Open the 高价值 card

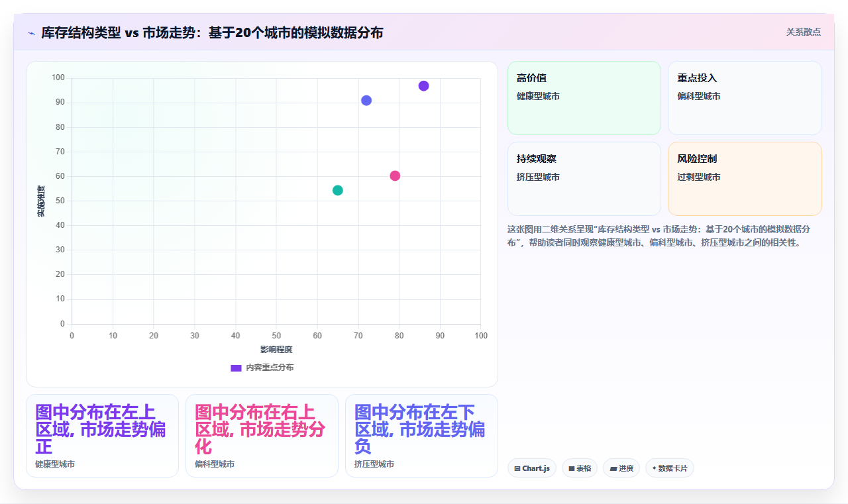tap(584, 98)
